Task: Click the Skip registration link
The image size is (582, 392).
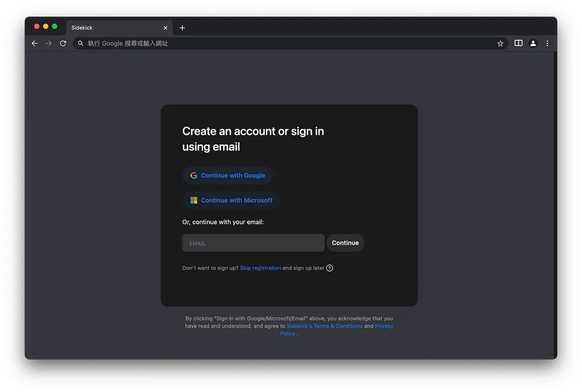Action: coord(260,268)
